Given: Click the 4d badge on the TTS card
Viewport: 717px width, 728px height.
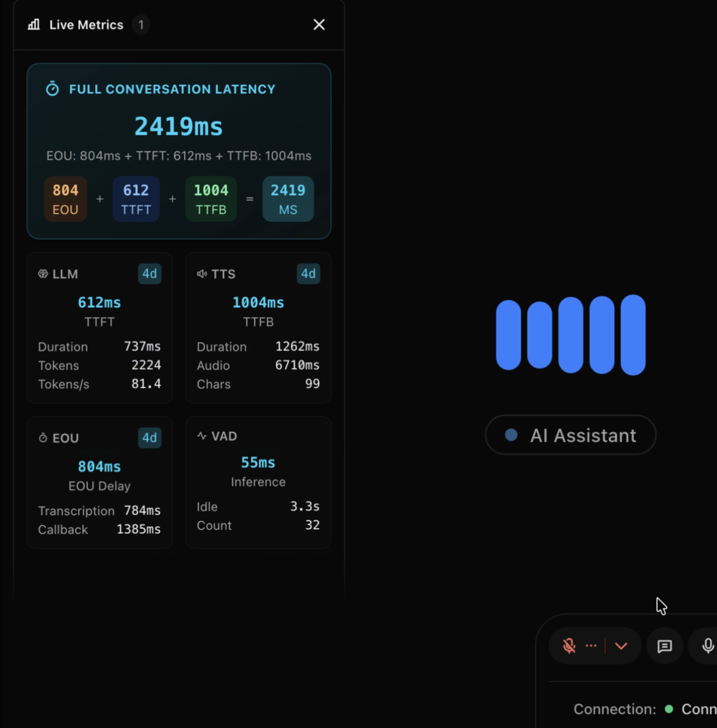Looking at the screenshot, I should click(x=308, y=274).
